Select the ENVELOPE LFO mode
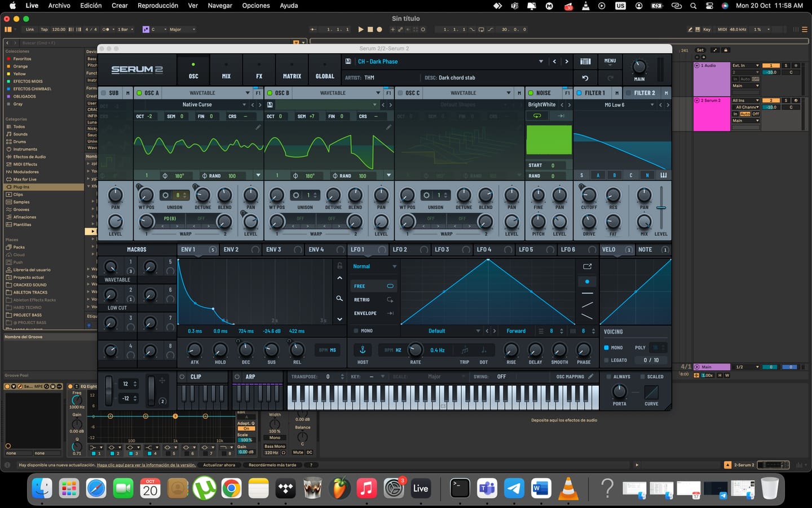812x508 pixels. [x=373, y=313]
